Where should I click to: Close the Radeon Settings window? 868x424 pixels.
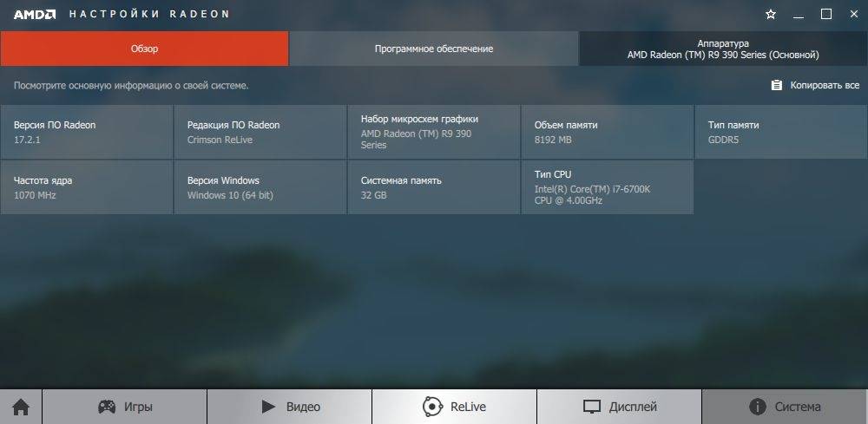tap(854, 15)
